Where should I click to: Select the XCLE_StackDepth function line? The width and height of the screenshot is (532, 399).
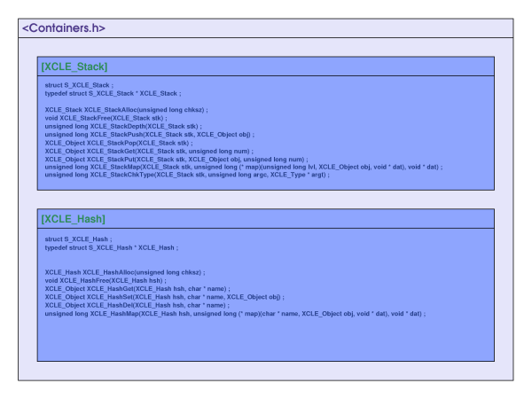point(119,126)
